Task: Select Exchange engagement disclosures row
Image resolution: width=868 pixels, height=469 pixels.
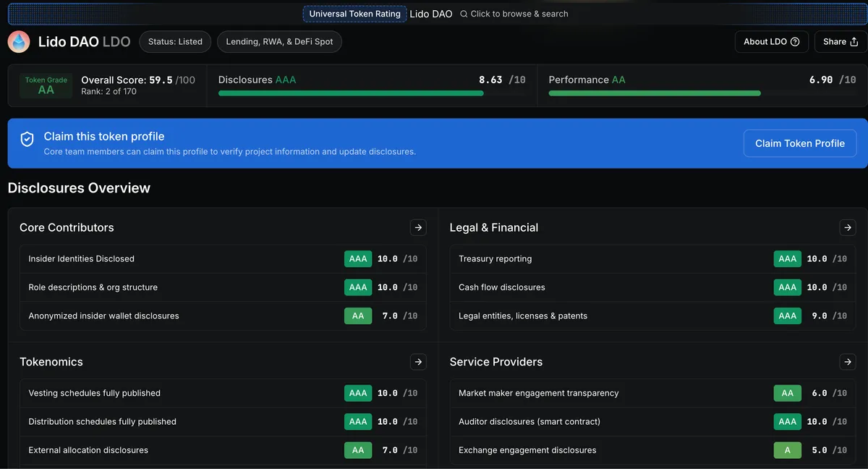Action: [652, 450]
